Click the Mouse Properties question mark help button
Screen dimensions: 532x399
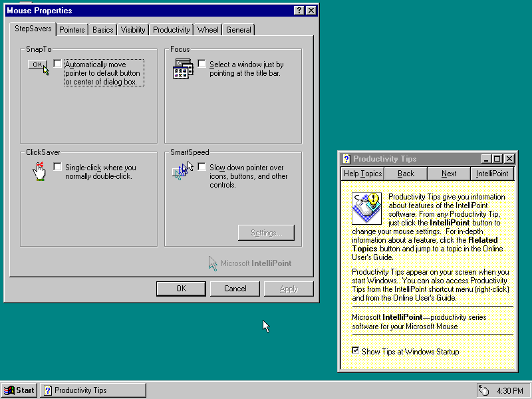(x=299, y=11)
